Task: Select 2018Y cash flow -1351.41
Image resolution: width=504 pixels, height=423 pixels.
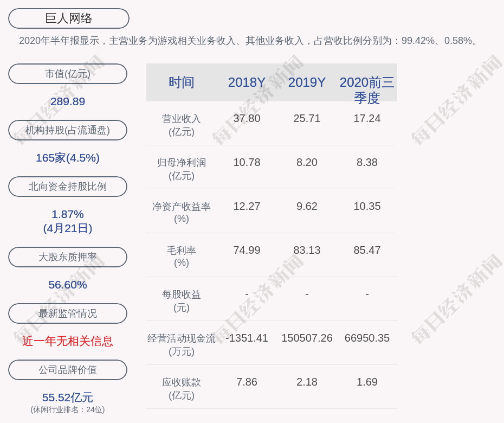Action: click(x=247, y=338)
